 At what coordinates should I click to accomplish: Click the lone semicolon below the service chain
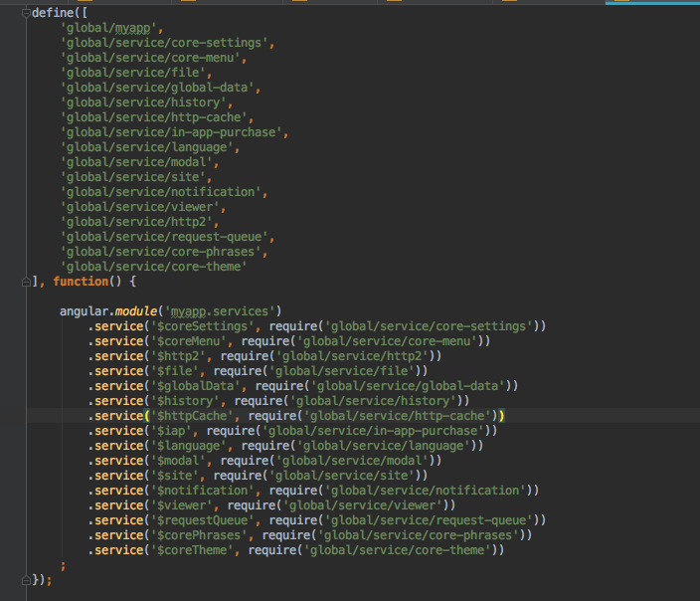point(63,565)
